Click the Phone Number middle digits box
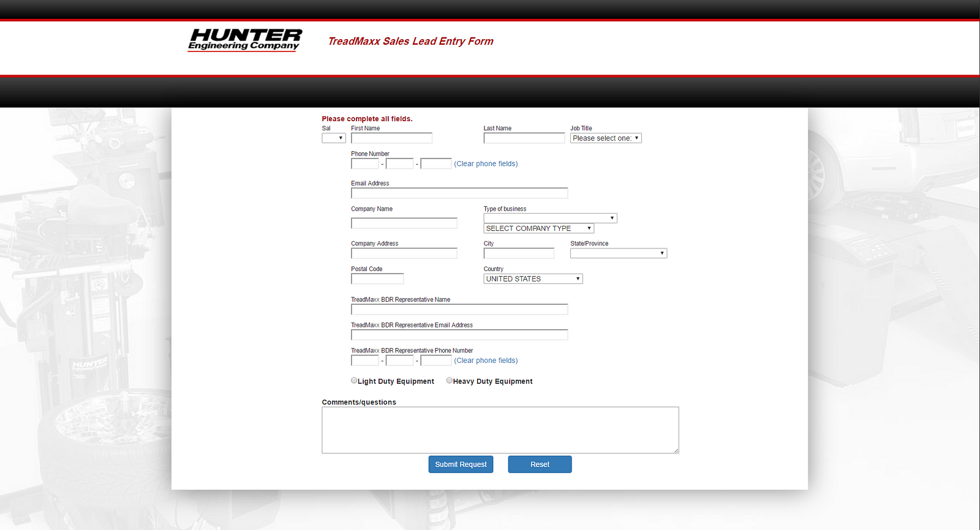This screenshot has width=980, height=530. [400, 163]
